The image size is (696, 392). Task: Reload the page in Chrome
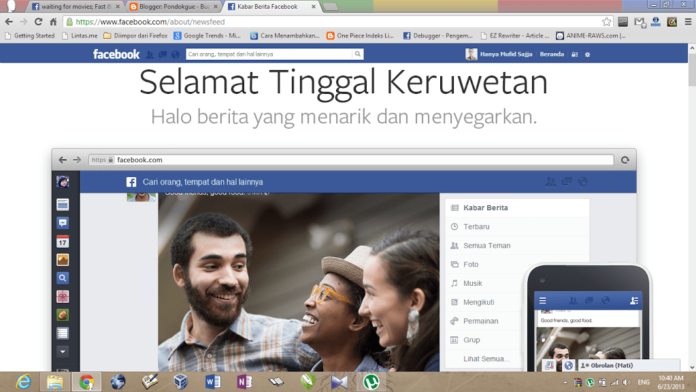point(39,22)
